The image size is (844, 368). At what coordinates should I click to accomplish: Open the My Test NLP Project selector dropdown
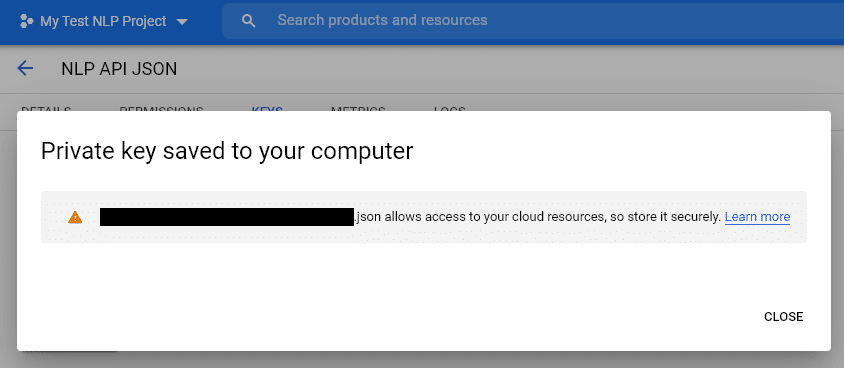(104, 22)
